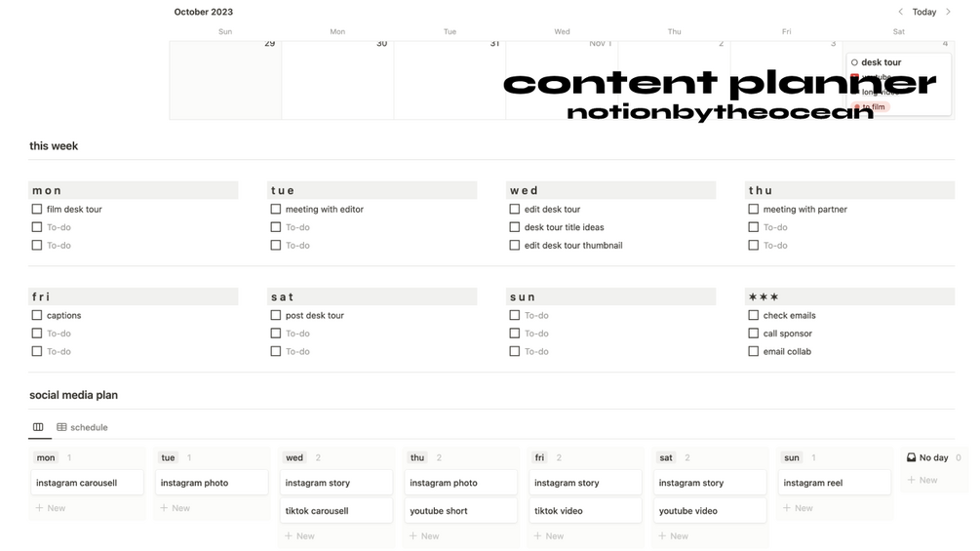
Task: Add new card under No day column
Action: 922,480
